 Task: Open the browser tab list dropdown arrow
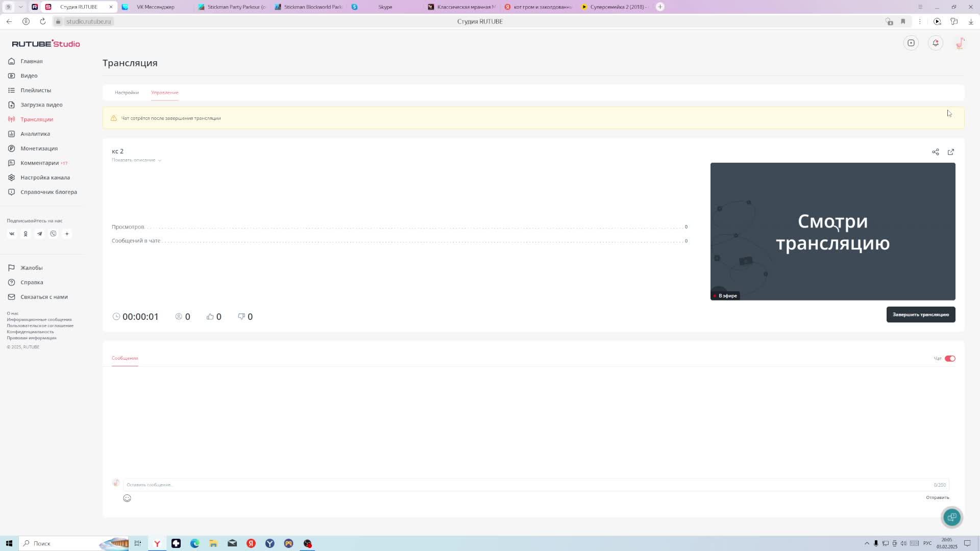click(x=20, y=7)
